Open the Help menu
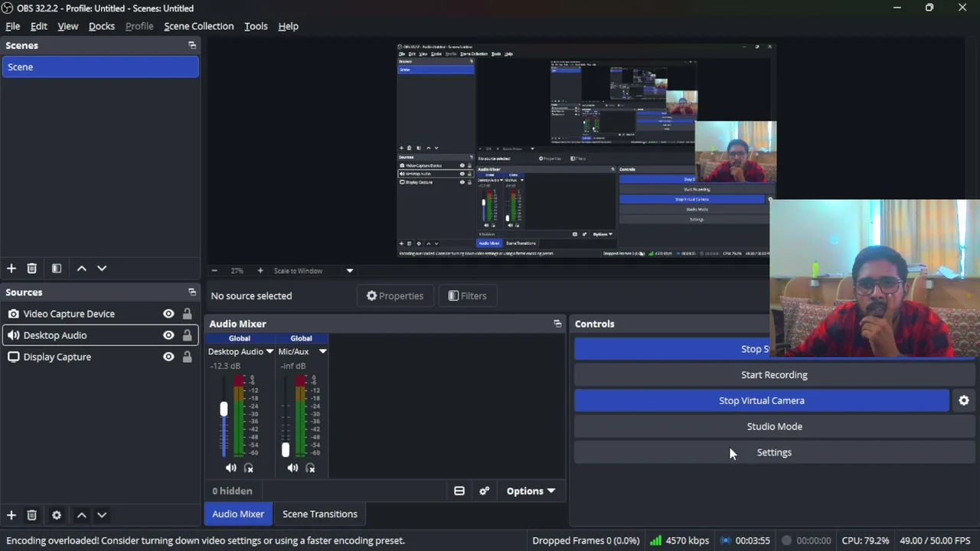This screenshot has height=551, width=980. coord(289,26)
